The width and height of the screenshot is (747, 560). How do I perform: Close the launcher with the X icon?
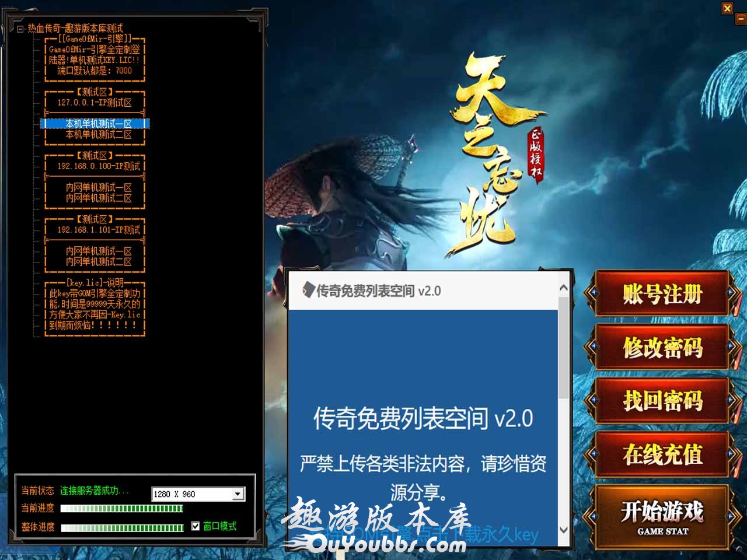coord(727,8)
